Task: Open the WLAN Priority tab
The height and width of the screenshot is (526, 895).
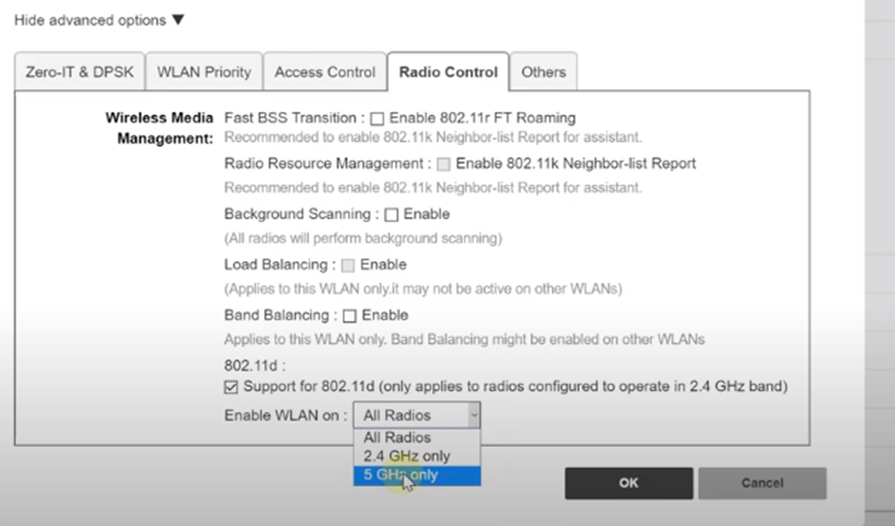Action: point(204,72)
